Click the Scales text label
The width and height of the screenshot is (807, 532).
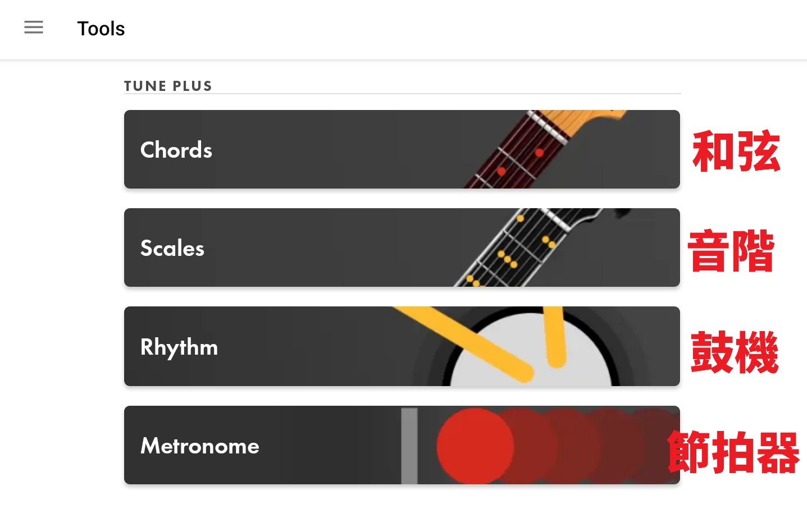point(172,248)
